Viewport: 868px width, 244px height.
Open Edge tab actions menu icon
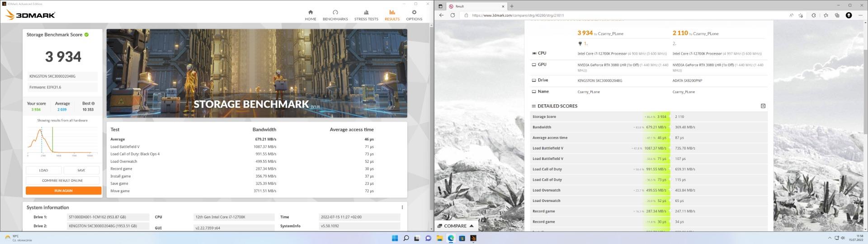pyautogui.click(x=441, y=6)
